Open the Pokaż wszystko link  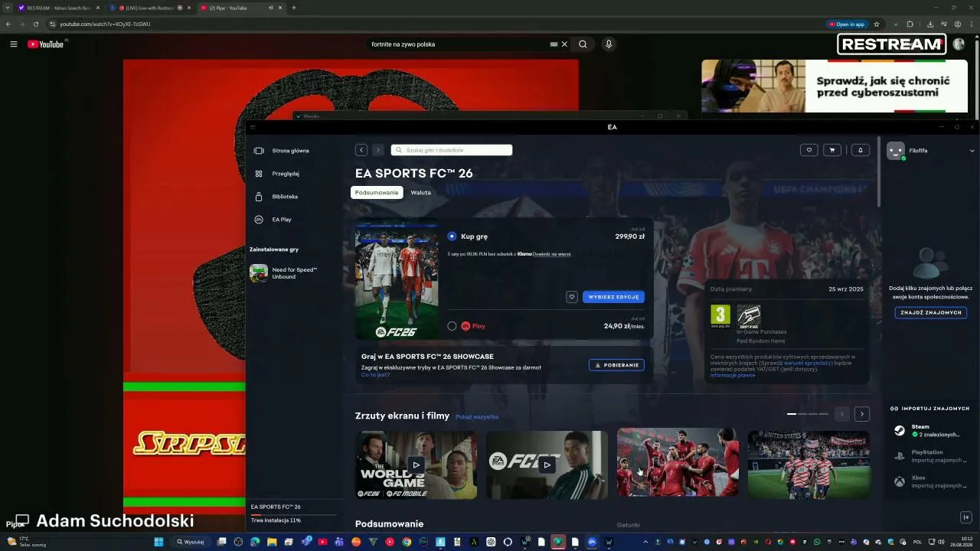477,417
